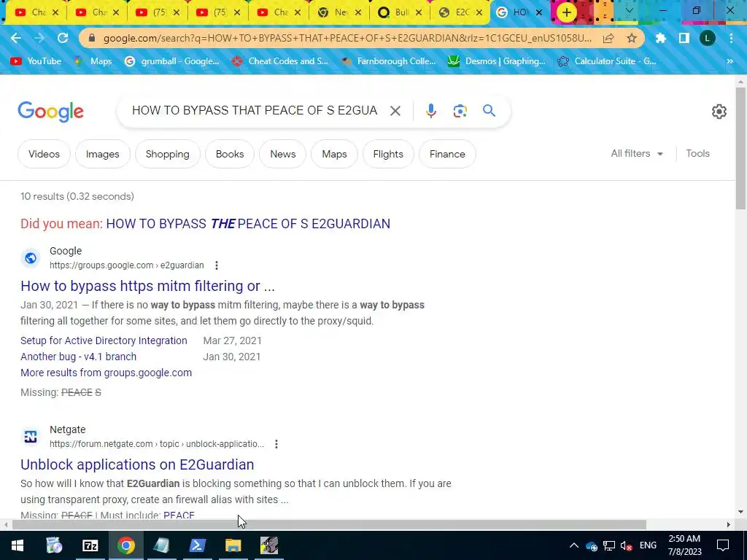The width and height of the screenshot is (747, 560).
Task: Filter results by News
Action: (x=283, y=155)
